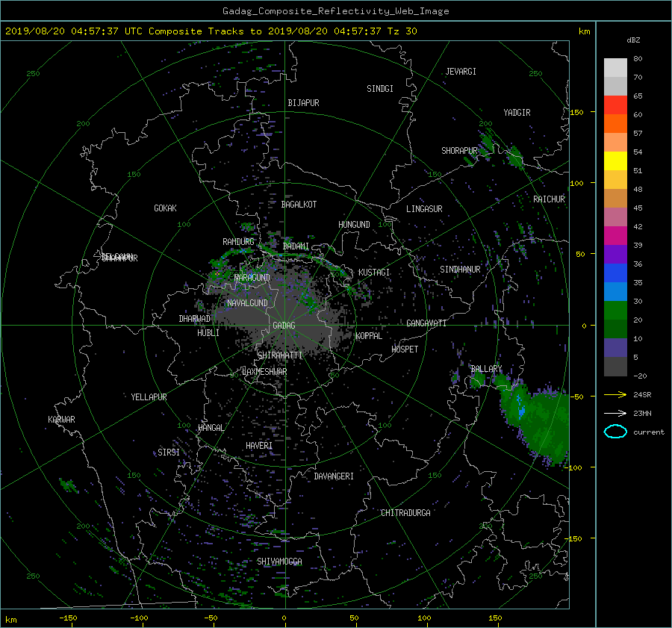Click the BADAMI city label
This screenshot has height=628, width=672.
(296, 246)
